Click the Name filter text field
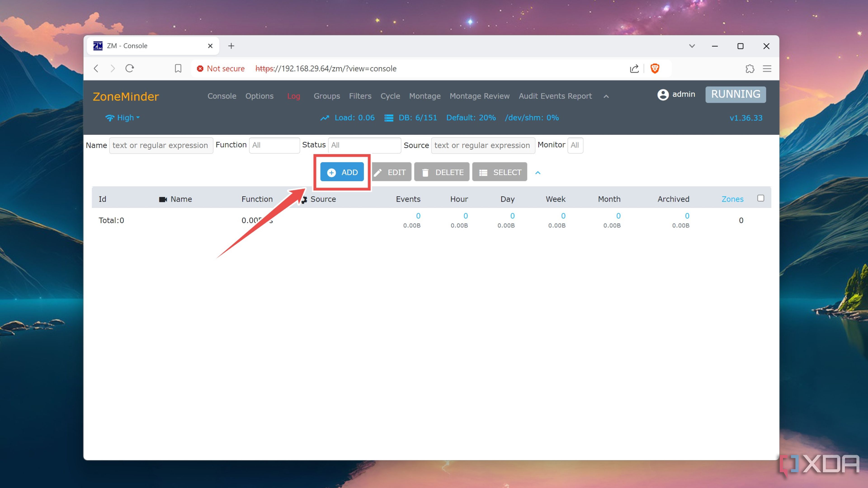Screen dimensions: 868x488 coord(161,145)
